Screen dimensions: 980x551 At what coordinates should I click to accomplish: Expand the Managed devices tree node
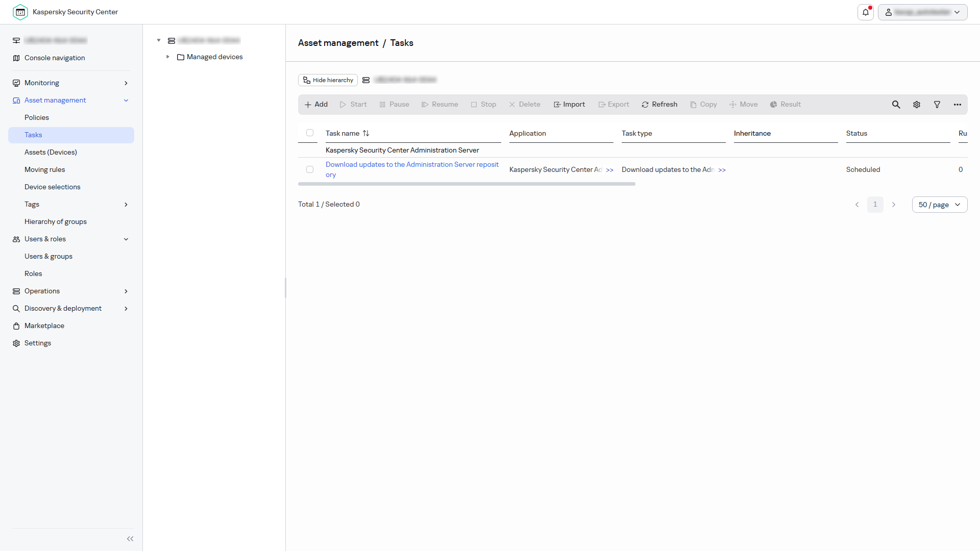coord(168,57)
